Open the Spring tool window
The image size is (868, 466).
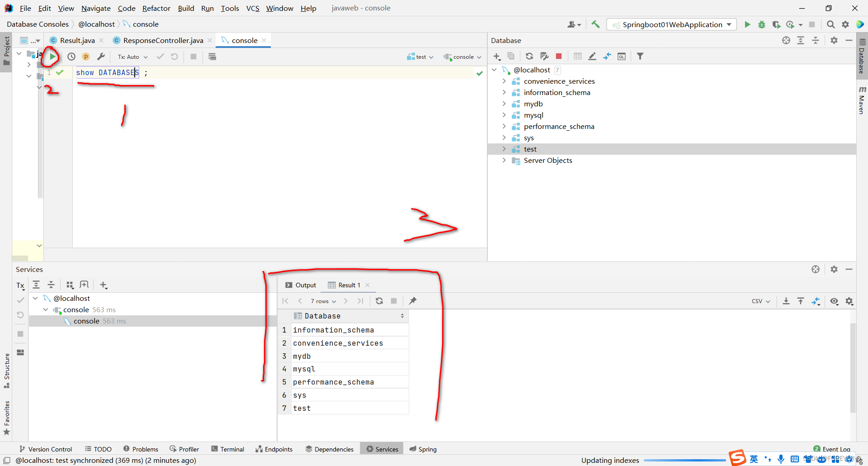(423, 449)
